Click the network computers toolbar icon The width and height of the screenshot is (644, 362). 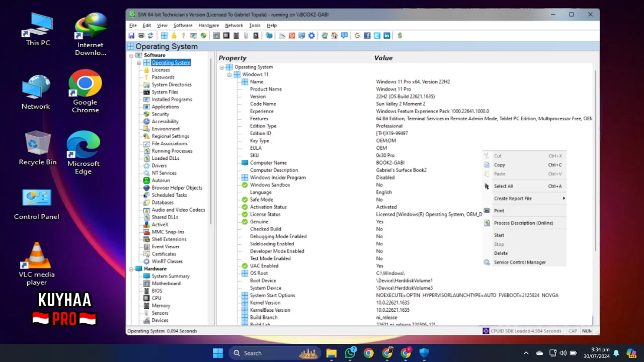[x=269, y=36]
